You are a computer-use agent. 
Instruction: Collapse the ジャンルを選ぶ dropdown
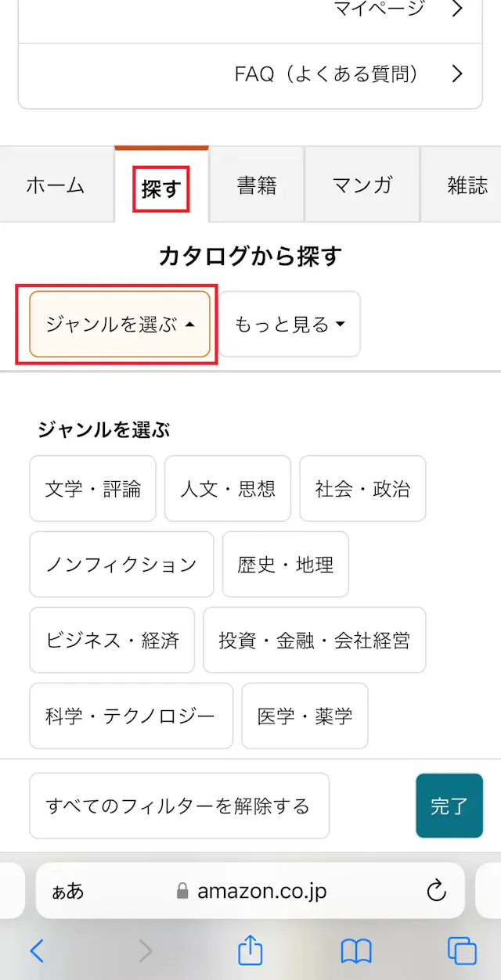tap(120, 325)
